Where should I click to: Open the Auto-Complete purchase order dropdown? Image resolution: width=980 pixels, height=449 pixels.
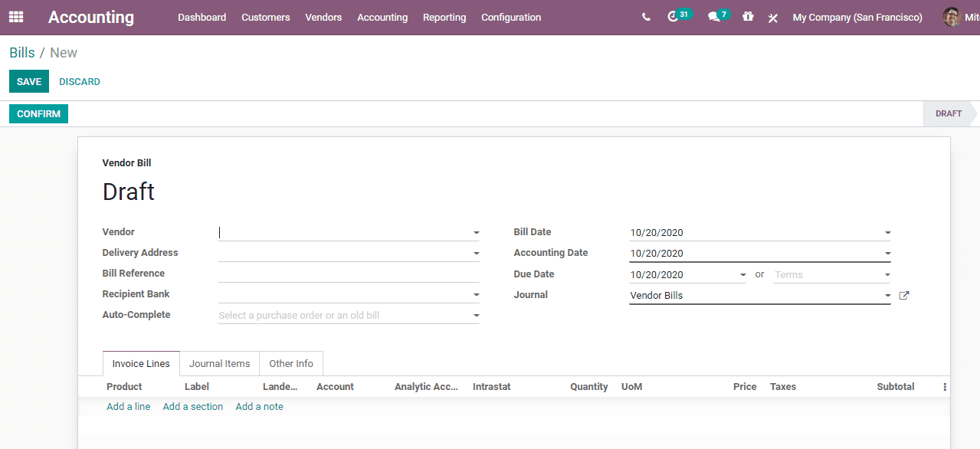click(x=475, y=314)
